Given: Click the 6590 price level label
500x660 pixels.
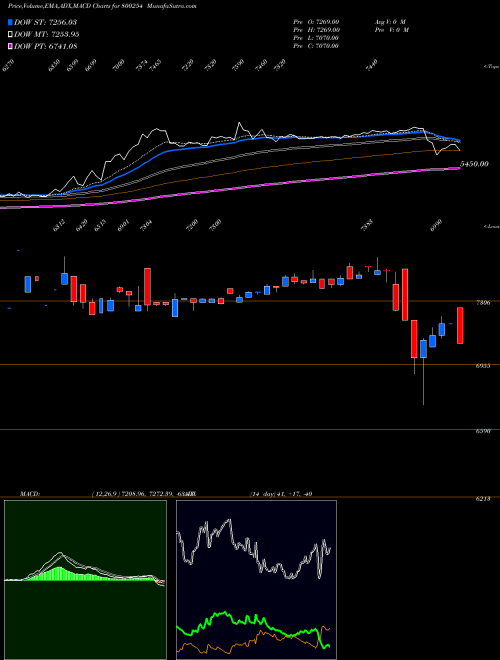Looking at the screenshot, I should (x=483, y=431).
